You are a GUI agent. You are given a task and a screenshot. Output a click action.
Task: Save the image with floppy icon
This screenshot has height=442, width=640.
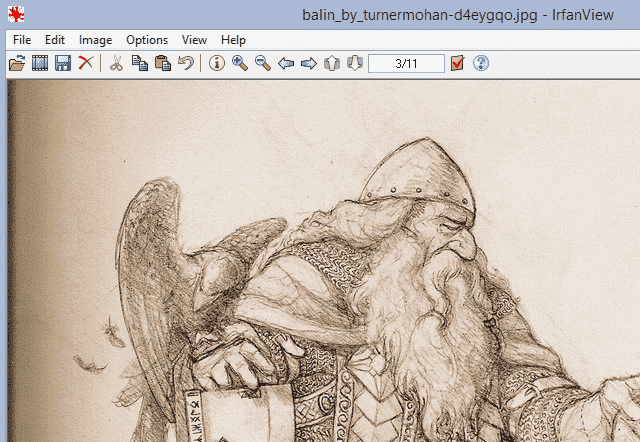(x=63, y=63)
